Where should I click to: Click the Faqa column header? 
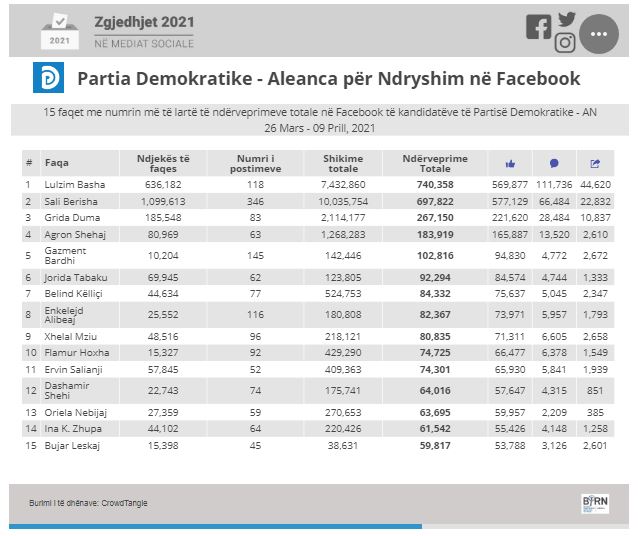tap(57, 163)
